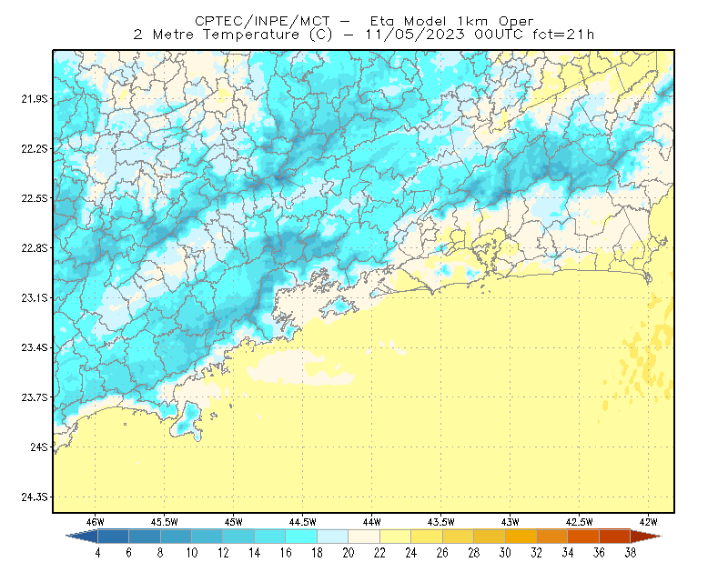Select the 10–12 degree colorbar swatch
728x562 pixels.
point(207,537)
